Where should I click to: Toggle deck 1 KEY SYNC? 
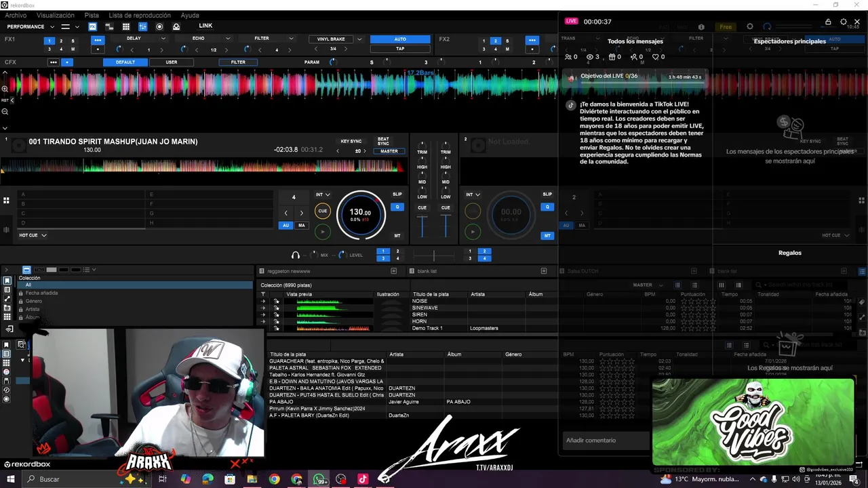click(x=351, y=142)
